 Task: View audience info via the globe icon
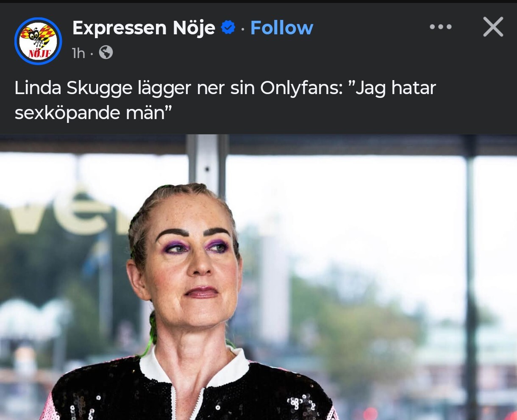106,53
